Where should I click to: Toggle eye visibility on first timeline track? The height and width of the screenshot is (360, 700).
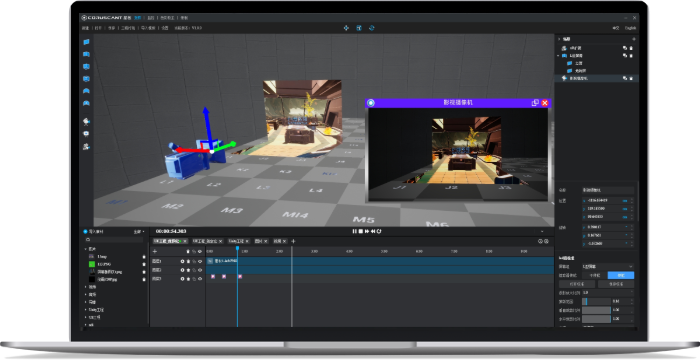200,261
